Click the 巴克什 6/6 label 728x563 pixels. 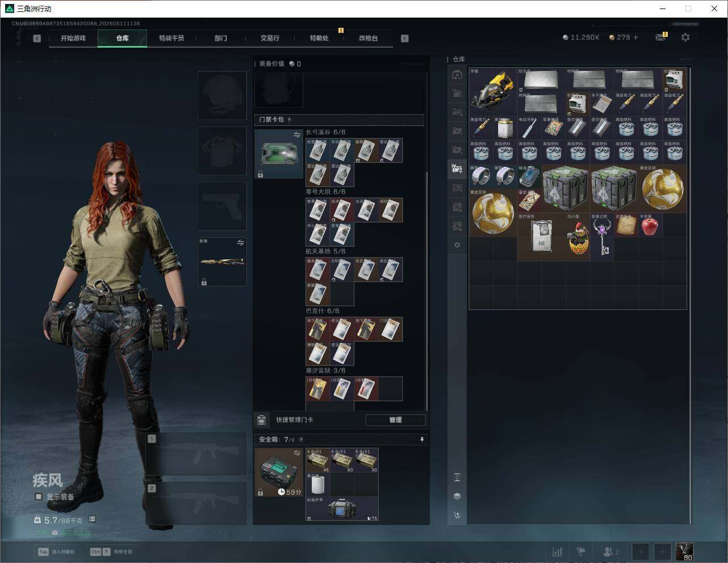click(x=323, y=311)
